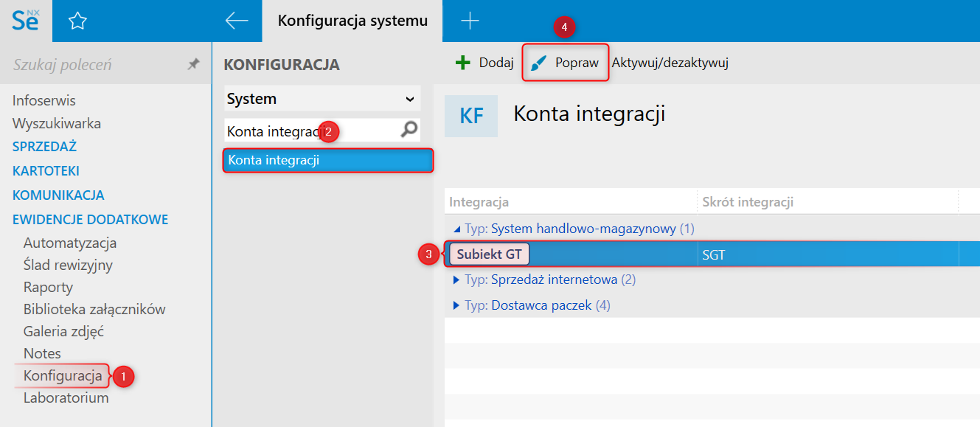Sort by the Skrót integracji column header
The image size is (980, 427).
pos(748,202)
